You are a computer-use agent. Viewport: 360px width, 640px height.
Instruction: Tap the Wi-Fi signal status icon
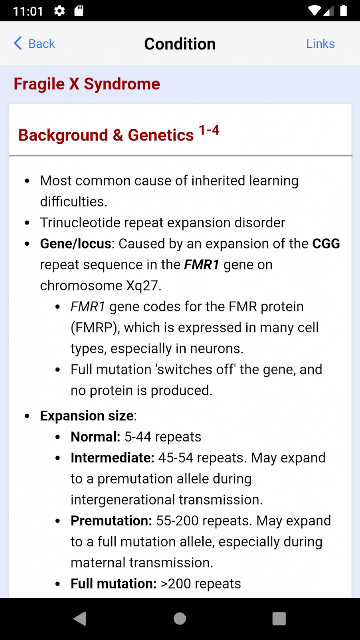314,11
